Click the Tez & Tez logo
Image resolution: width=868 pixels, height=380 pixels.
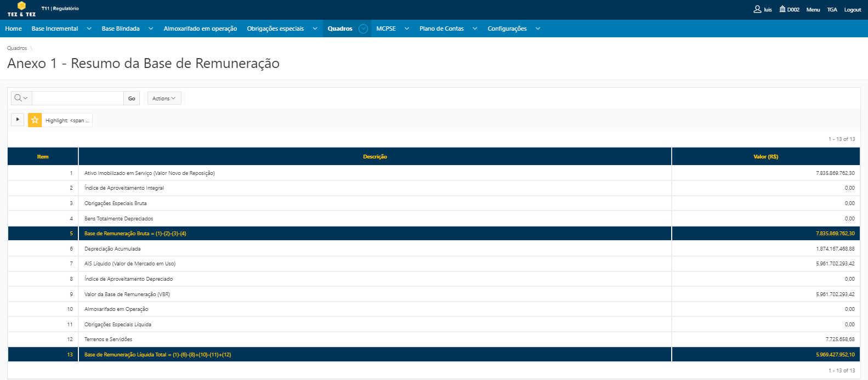[x=21, y=9]
